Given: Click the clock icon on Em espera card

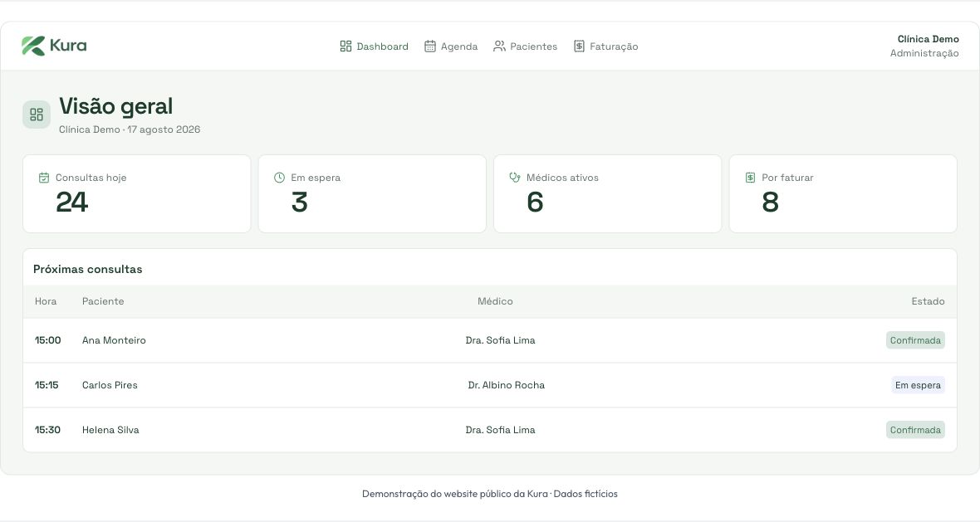Looking at the screenshot, I should pyautogui.click(x=279, y=178).
